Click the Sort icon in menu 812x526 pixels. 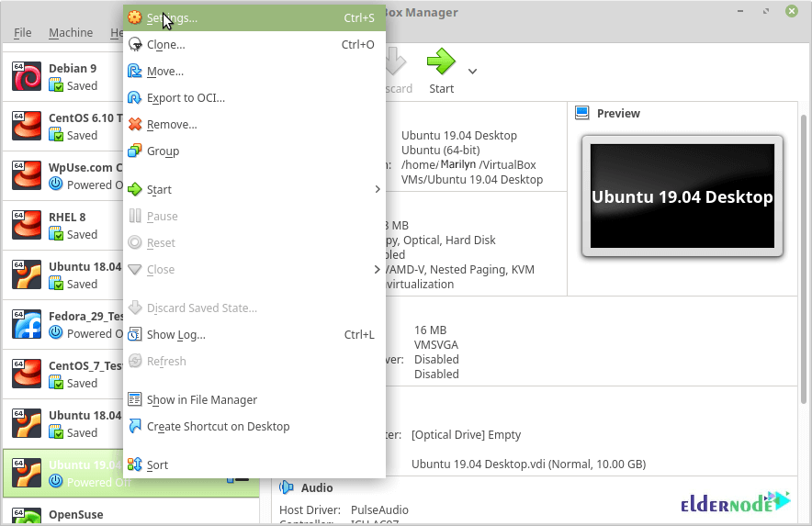coord(135,464)
